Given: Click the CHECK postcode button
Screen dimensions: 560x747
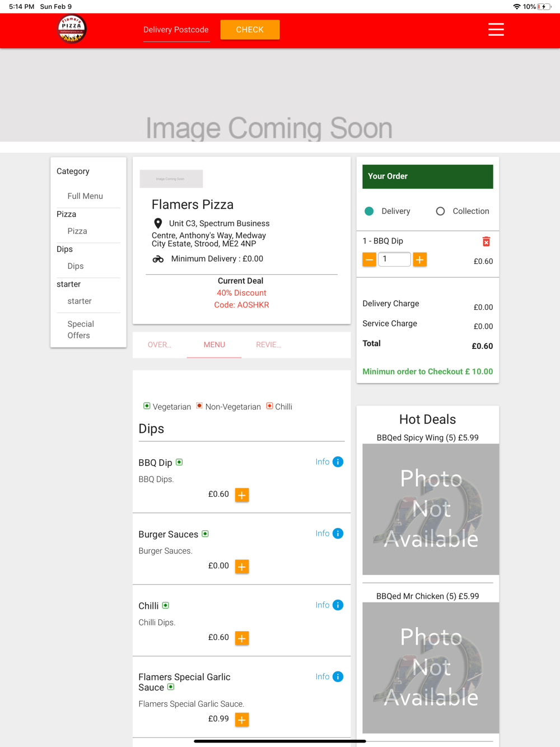Looking at the screenshot, I should [x=250, y=30].
